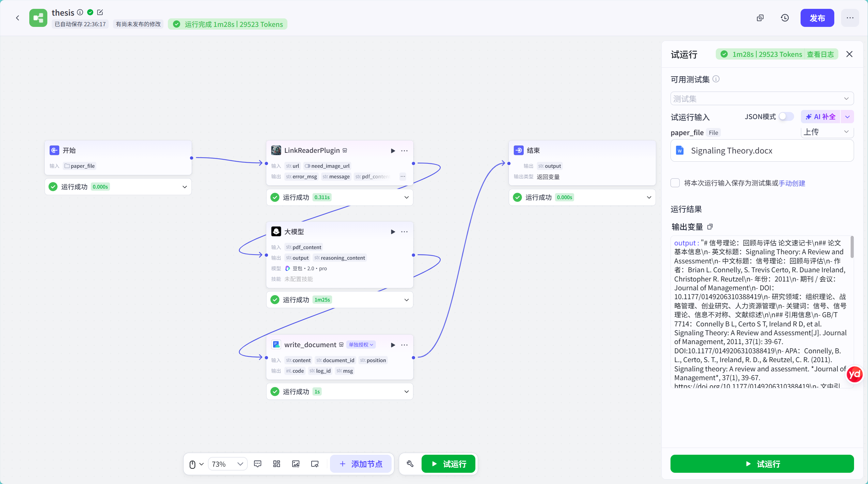Click the 试运行 button in the bottom toolbar

point(448,464)
